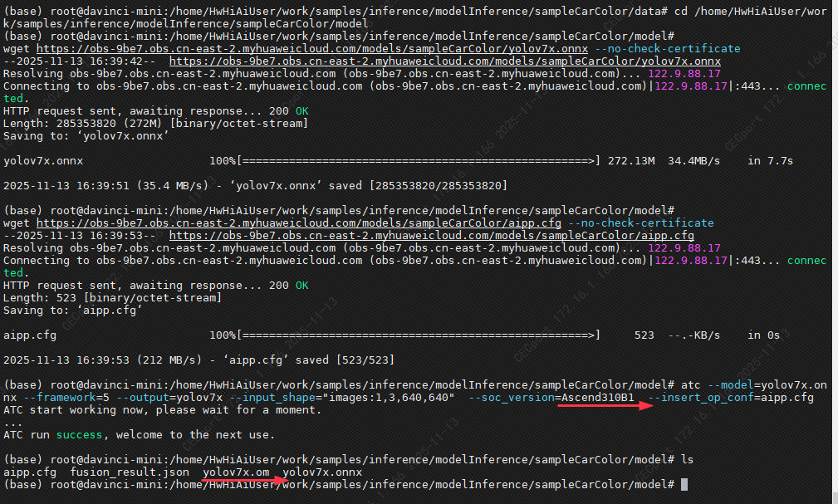Click "--soc_version=Ascend310B1" in atc command
The height and width of the screenshot is (504, 838).
(x=551, y=397)
